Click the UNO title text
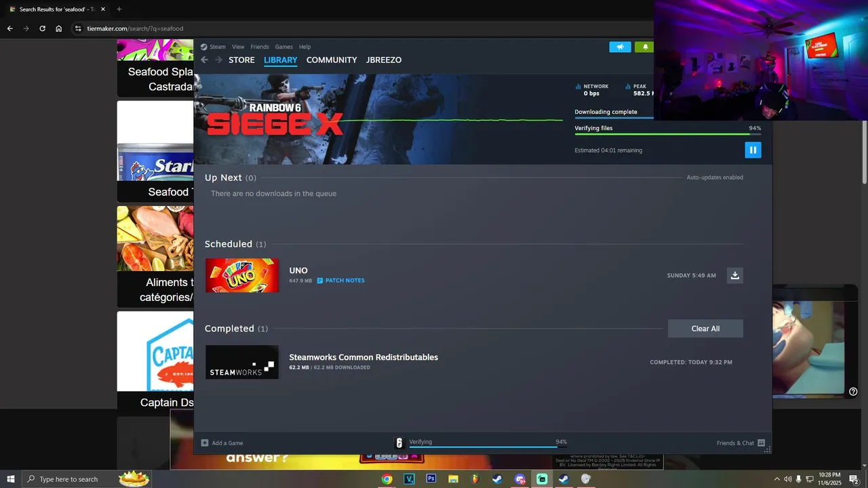This screenshot has height=488, width=868. [298, 270]
